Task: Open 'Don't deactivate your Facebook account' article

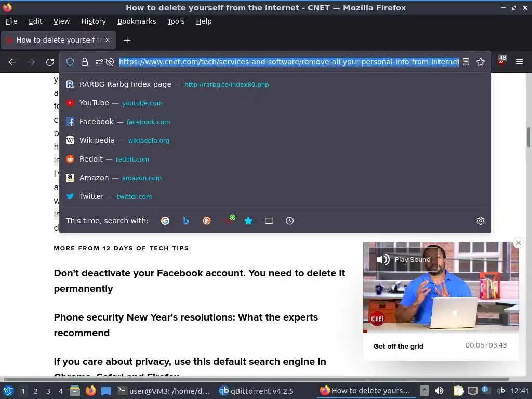Action: point(199,281)
